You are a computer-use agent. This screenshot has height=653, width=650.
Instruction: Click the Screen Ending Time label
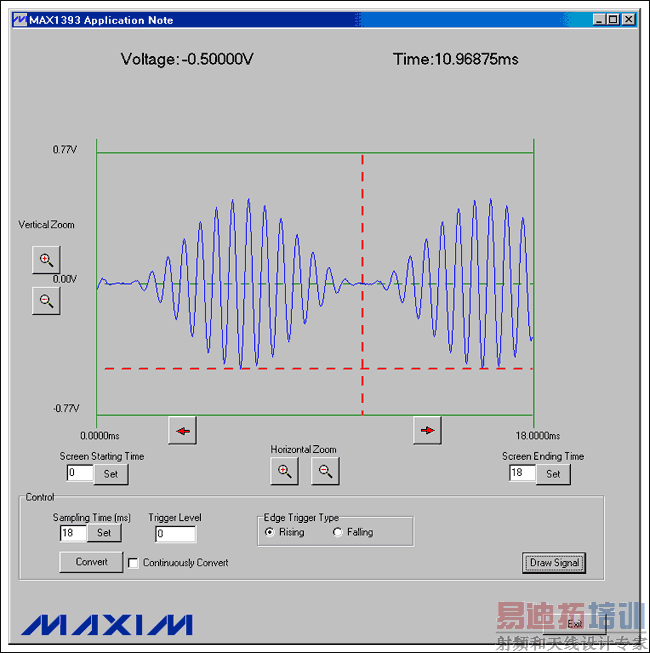(x=543, y=456)
